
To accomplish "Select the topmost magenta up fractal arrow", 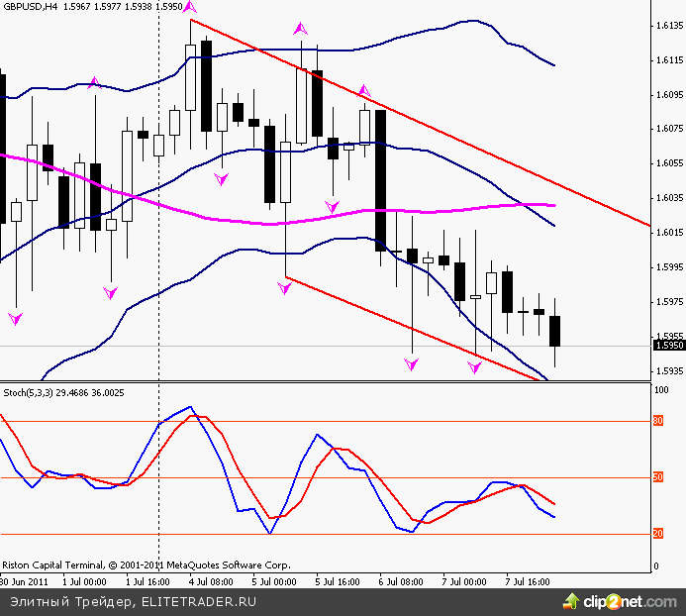I will tap(190, 9).
